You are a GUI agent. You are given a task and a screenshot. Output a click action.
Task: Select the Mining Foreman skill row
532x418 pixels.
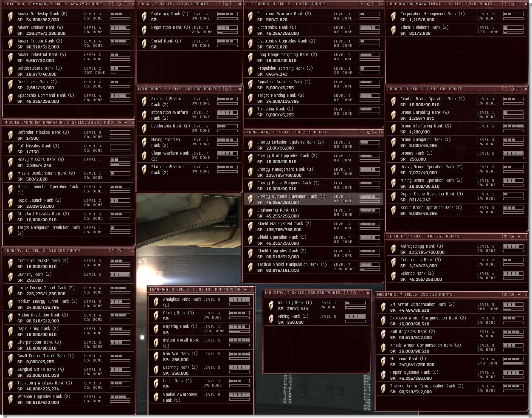click(189, 142)
